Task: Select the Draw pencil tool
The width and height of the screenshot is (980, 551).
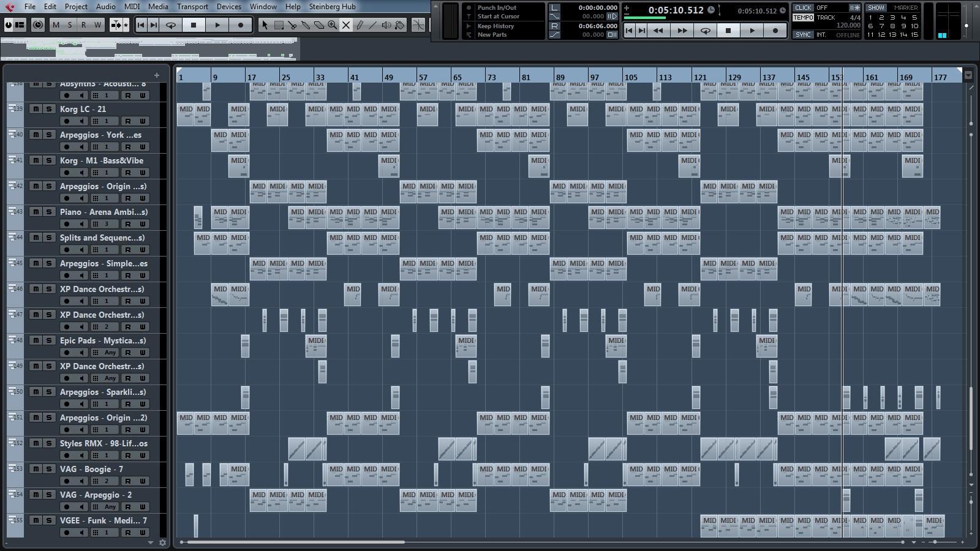Action: coord(360,25)
